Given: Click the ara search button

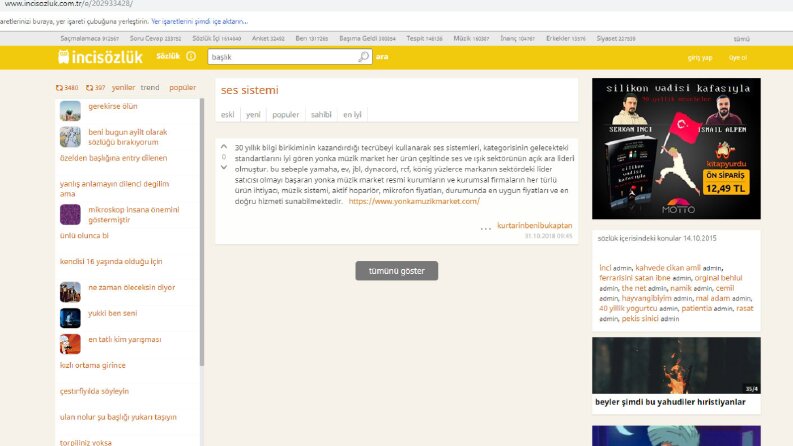Looking at the screenshot, I should [x=382, y=57].
